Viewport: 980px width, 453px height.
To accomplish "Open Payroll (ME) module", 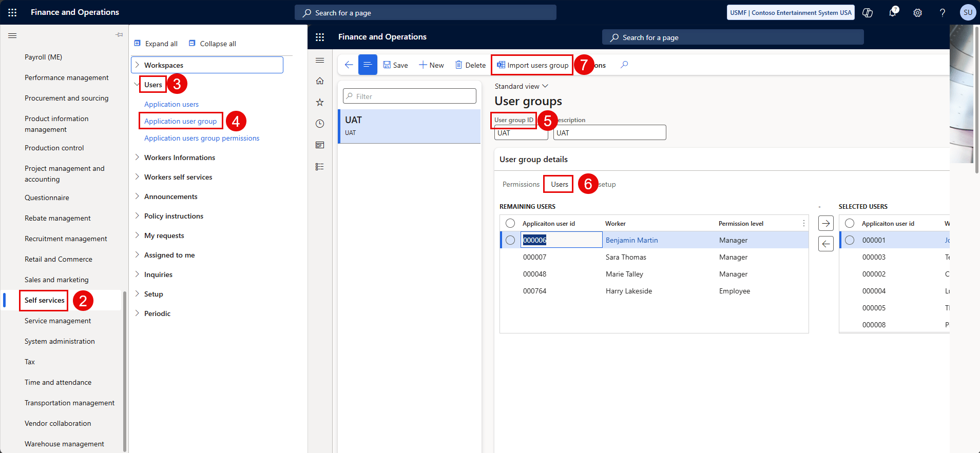I will (43, 57).
